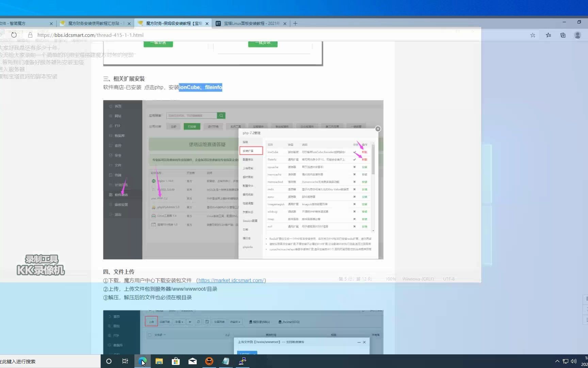Close the 宝塔Linux面板安装教程 tab
Screen dimensions: 588x368
coord(285,24)
